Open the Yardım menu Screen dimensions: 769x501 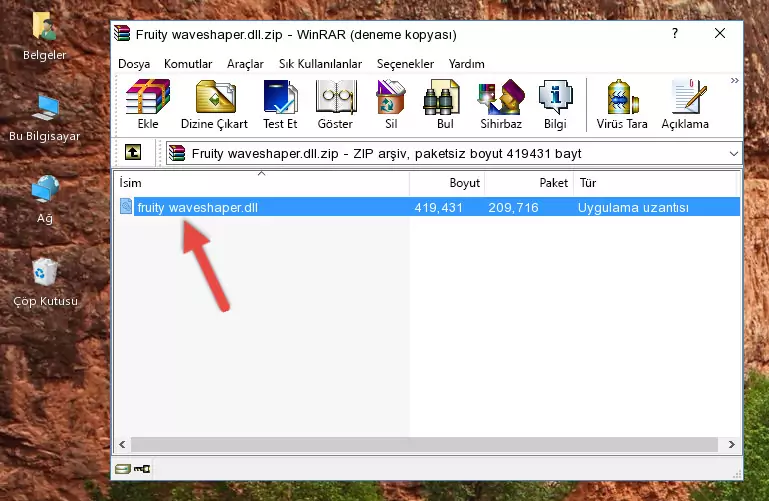point(466,64)
